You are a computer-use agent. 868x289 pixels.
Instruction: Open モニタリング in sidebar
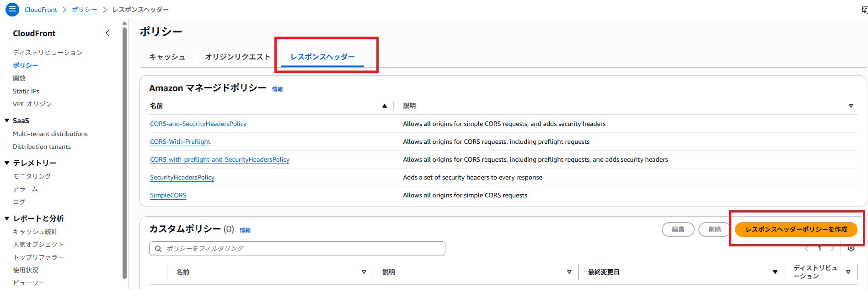(x=32, y=176)
